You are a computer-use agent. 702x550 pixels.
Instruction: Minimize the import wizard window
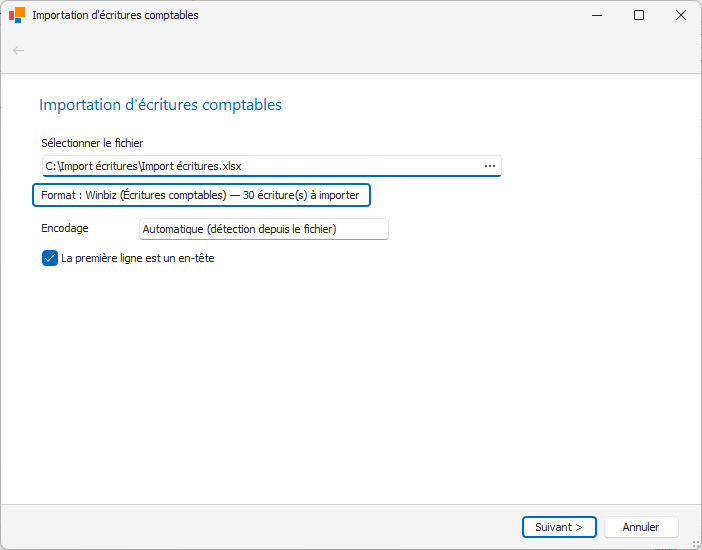click(595, 15)
